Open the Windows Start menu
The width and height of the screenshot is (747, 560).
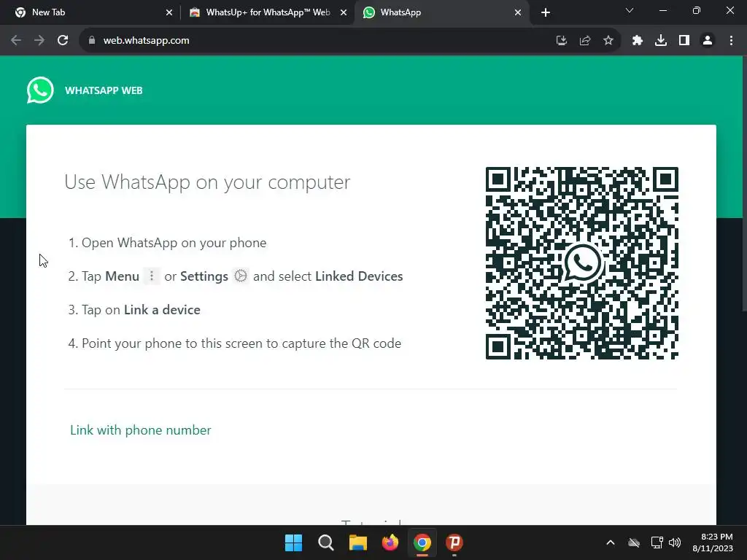tap(293, 542)
